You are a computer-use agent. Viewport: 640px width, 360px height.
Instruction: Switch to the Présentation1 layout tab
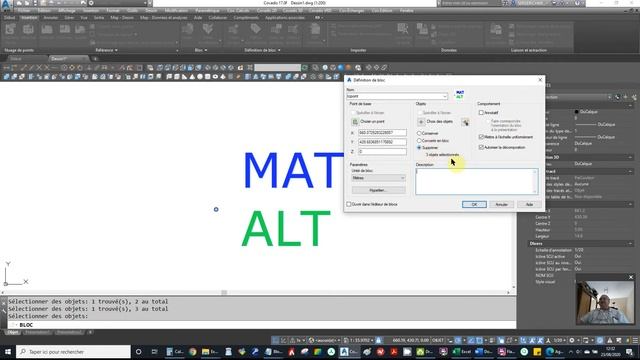(38, 332)
